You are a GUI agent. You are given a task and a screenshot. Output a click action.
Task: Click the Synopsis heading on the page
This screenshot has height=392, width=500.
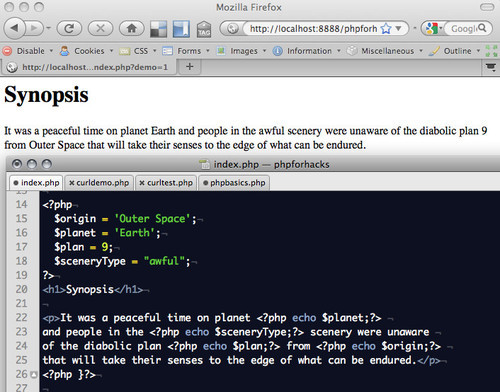(x=46, y=95)
